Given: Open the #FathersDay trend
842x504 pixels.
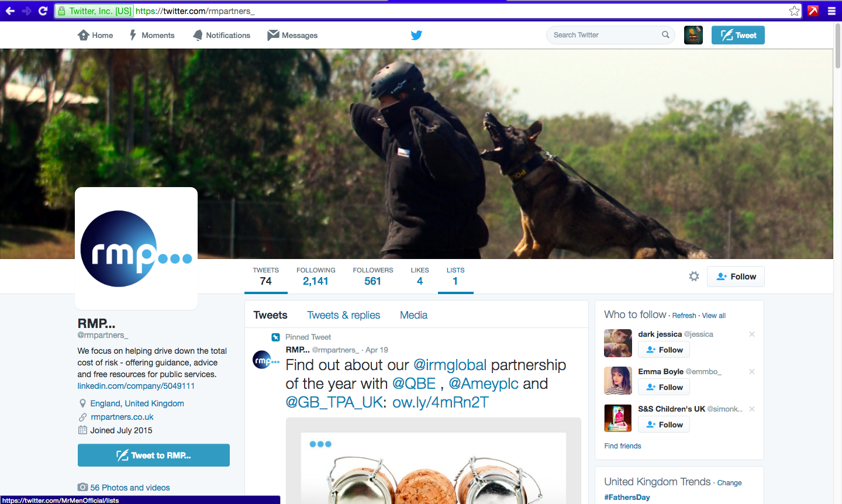Looking at the screenshot, I should tap(627, 498).
